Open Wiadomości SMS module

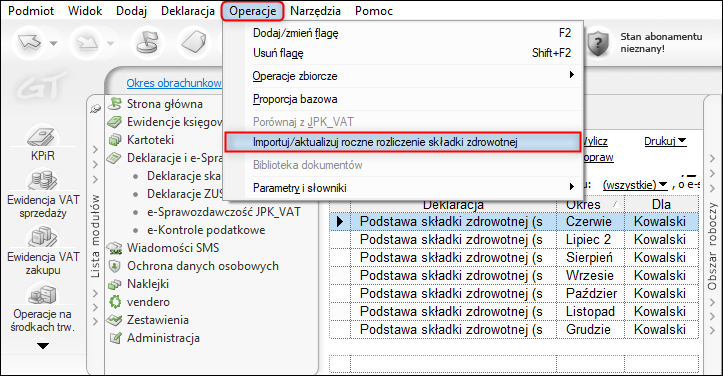(x=173, y=248)
